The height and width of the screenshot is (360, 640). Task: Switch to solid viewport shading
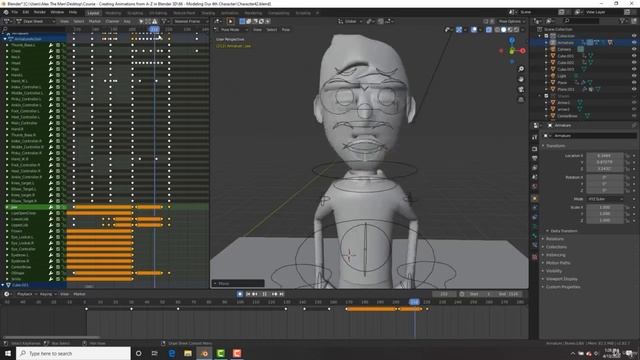(504, 30)
